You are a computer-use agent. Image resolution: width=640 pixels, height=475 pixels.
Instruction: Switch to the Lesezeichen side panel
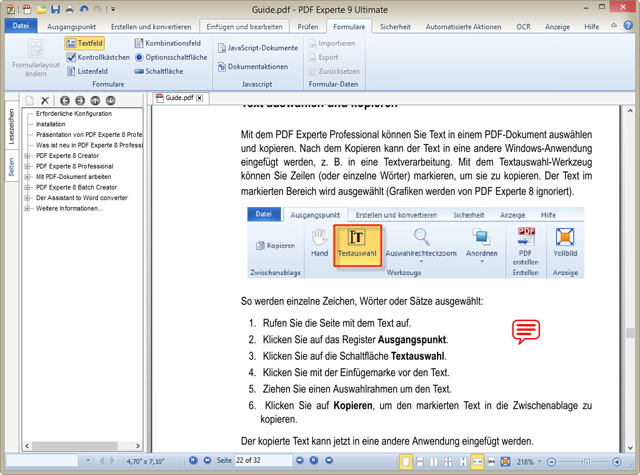[11, 127]
